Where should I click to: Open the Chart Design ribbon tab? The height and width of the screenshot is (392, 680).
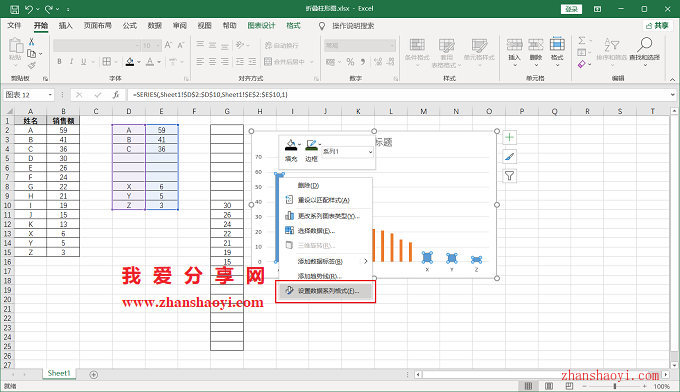262,26
